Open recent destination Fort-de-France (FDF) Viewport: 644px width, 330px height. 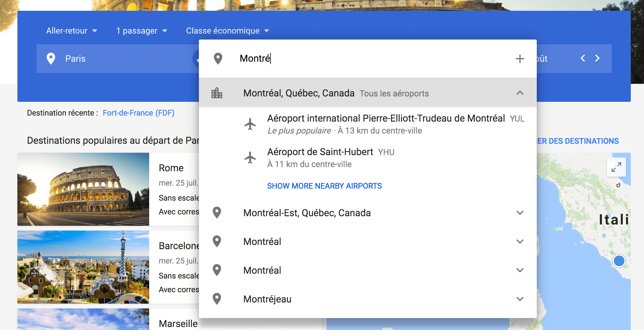pos(138,113)
